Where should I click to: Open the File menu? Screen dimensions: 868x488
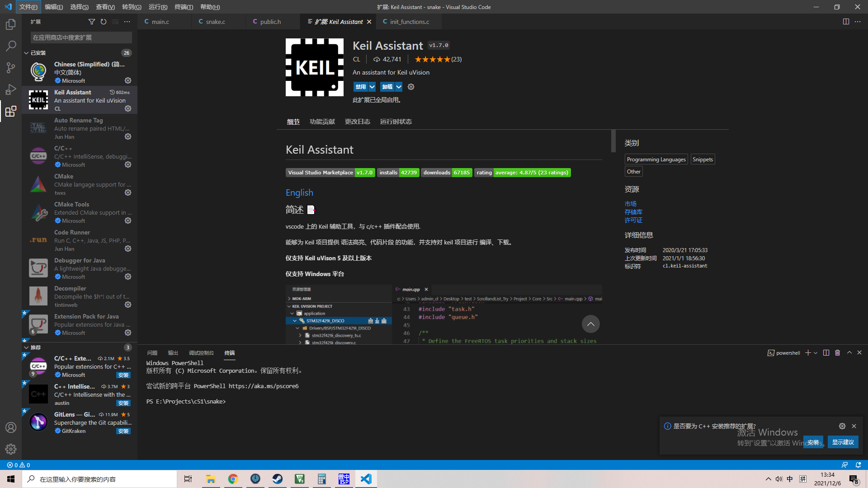(x=28, y=7)
